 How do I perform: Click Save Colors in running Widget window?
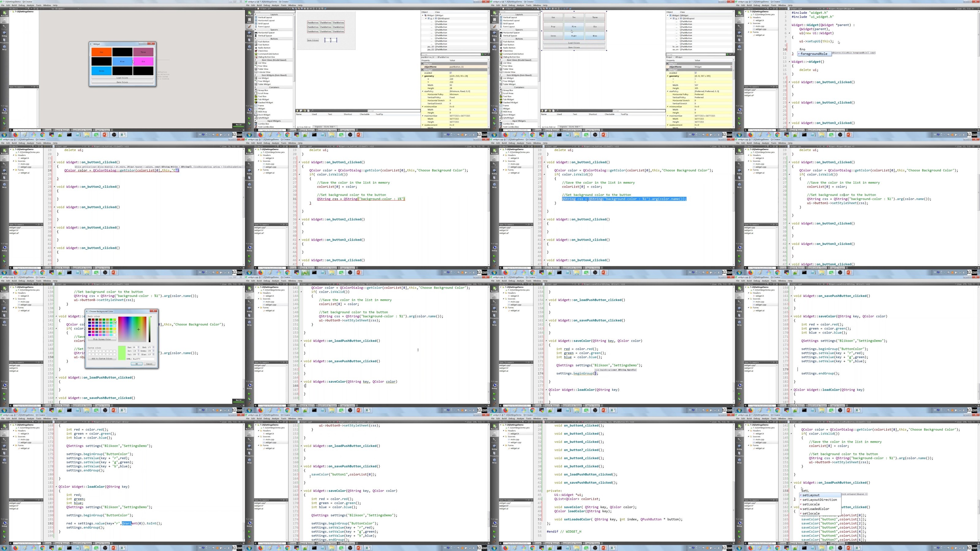coord(122,82)
